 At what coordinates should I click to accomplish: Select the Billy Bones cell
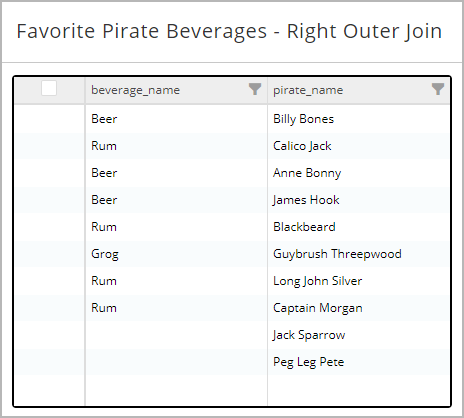coord(359,119)
